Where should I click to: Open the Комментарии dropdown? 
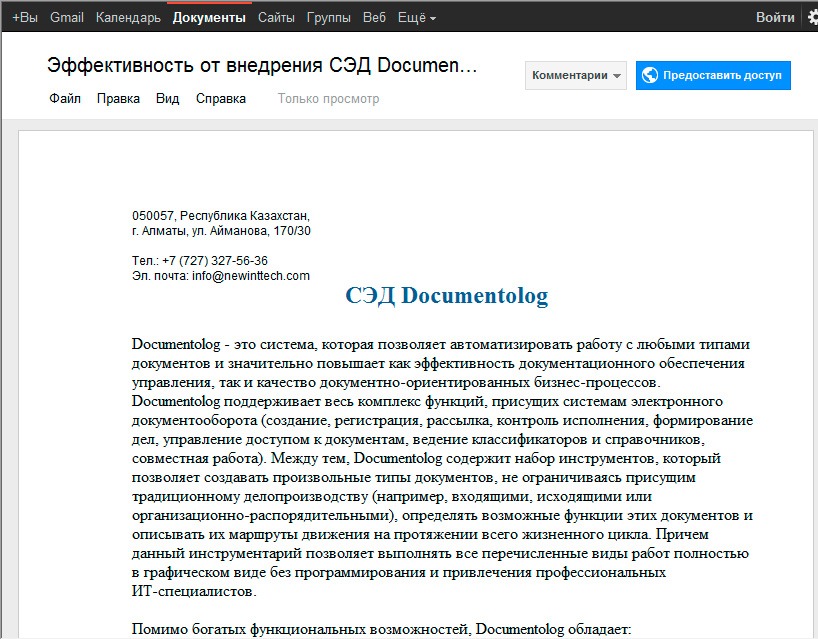tap(575, 75)
